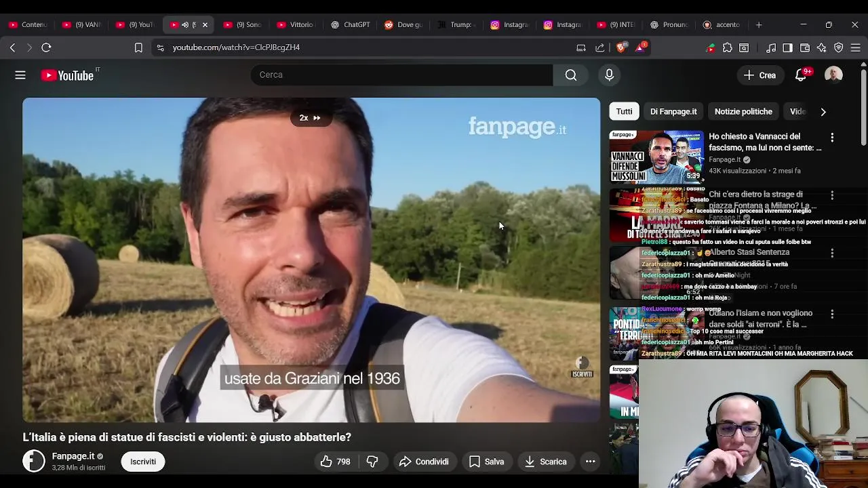
Task: Open options for the Islam video
Action: (x=832, y=314)
